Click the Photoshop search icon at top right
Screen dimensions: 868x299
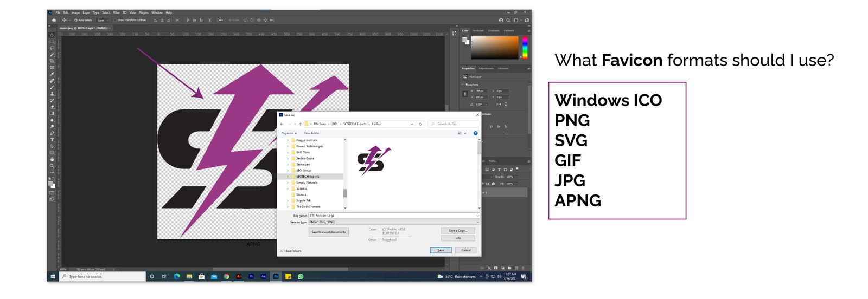(508, 20)
